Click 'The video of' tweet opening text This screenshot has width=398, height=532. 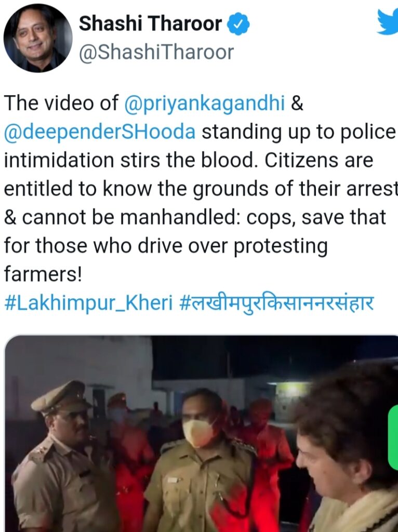click(x=61, y=103)
